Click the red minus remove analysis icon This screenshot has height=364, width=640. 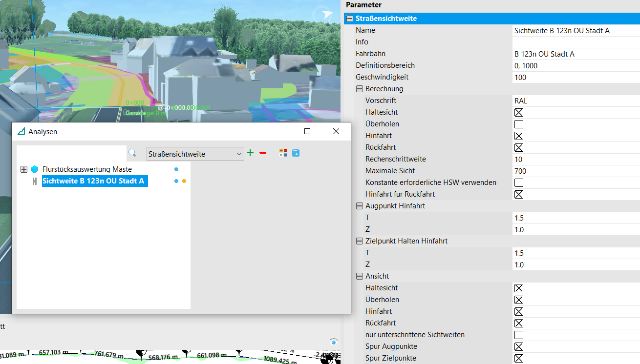[263, 153]
